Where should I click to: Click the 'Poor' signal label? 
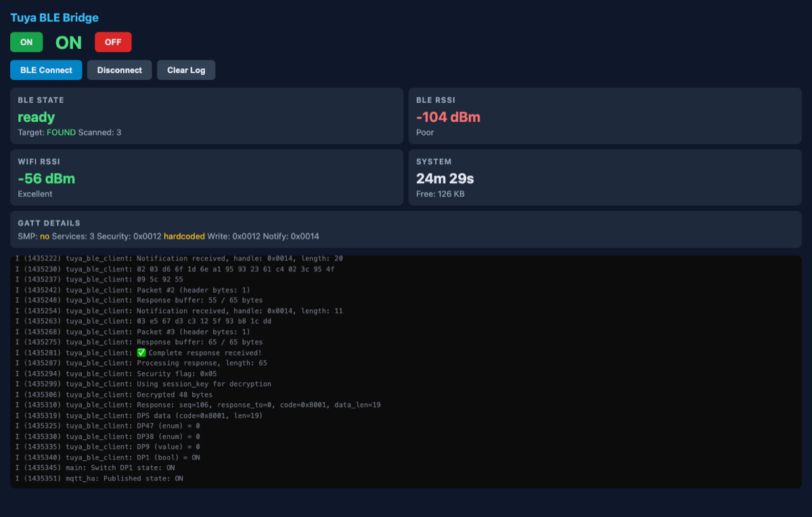coord(425,133)
